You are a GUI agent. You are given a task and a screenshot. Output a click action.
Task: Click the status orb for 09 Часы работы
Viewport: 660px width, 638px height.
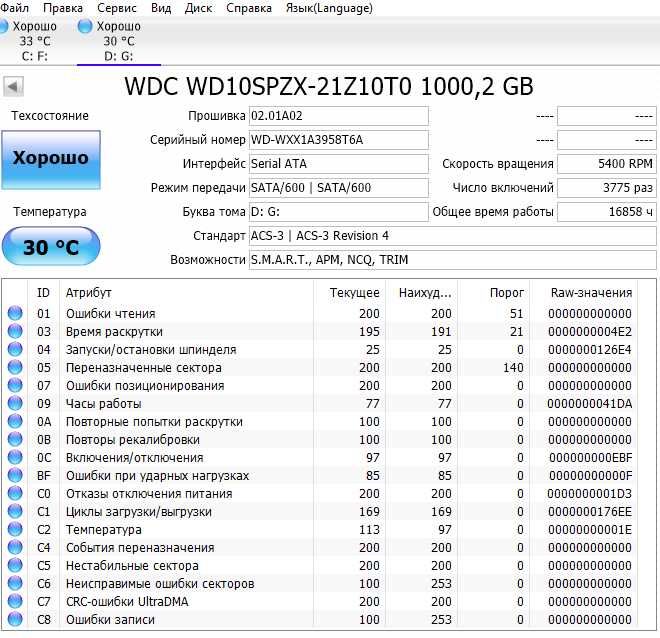[x=15, y=403]
